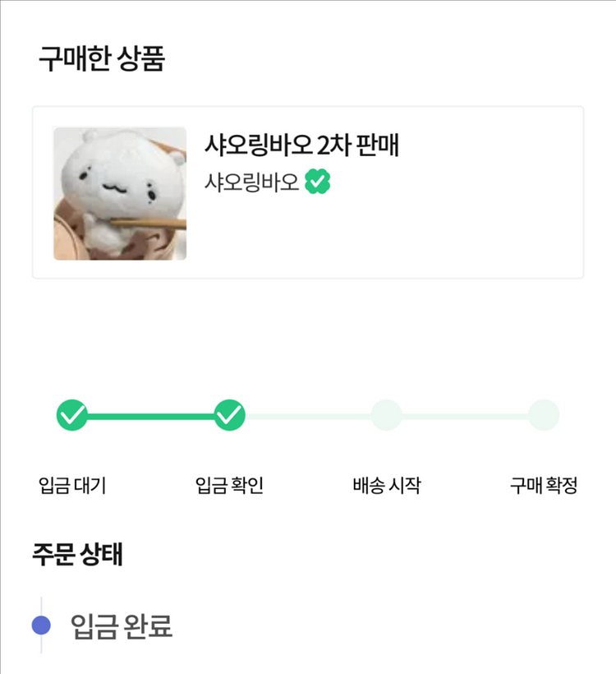Click the checked circle above 입금 확인
Image resolution: width=616 pixels, height=674 pixels.
coord(229,415)
